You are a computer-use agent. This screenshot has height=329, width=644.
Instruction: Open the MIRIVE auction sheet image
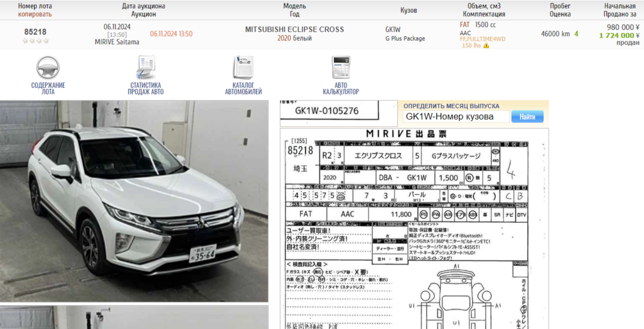click(414, 229)
